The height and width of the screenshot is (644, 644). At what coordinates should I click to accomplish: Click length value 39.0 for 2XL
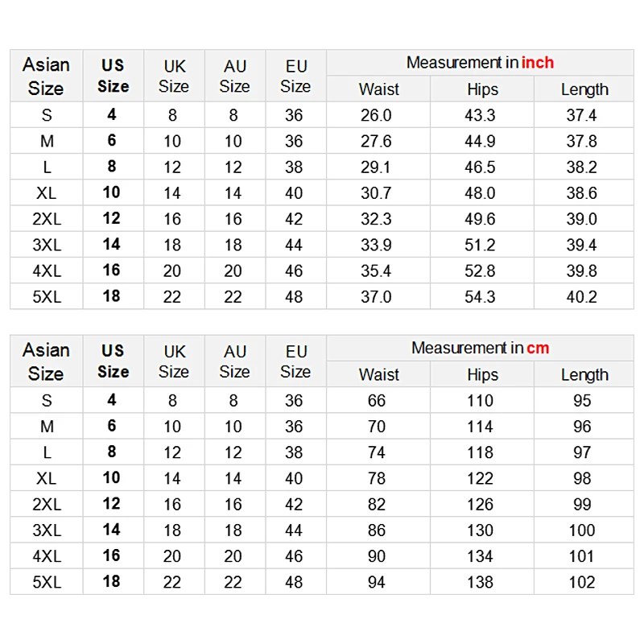click(581, 219)
